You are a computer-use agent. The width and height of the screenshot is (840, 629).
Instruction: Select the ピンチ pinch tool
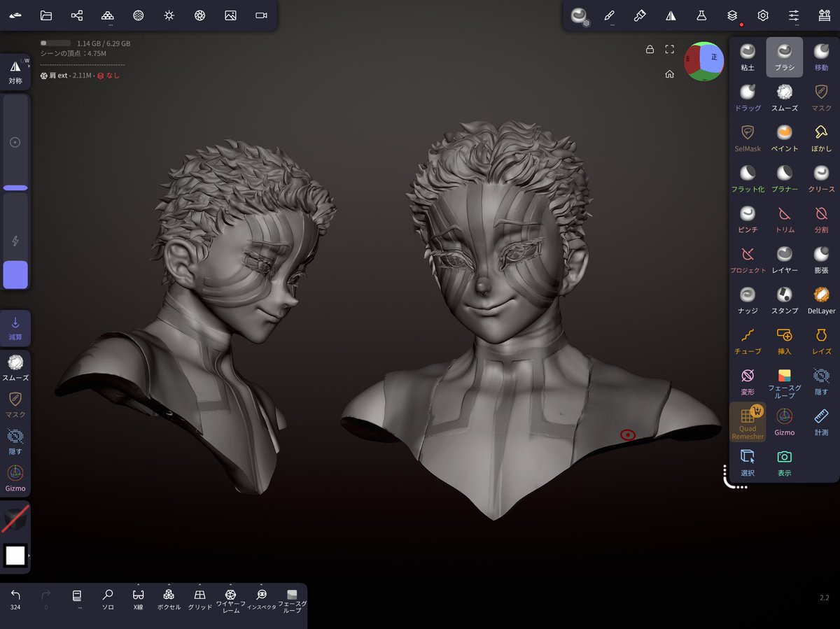pos(748,220)
